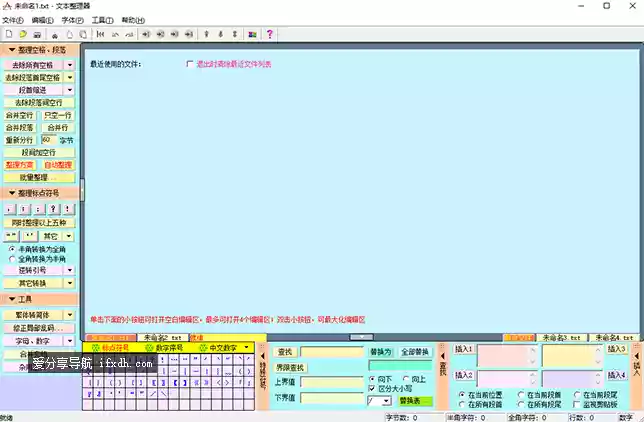Switch to the 未命名3.txt tab
644x422 pixels.
tap(561, 338)
